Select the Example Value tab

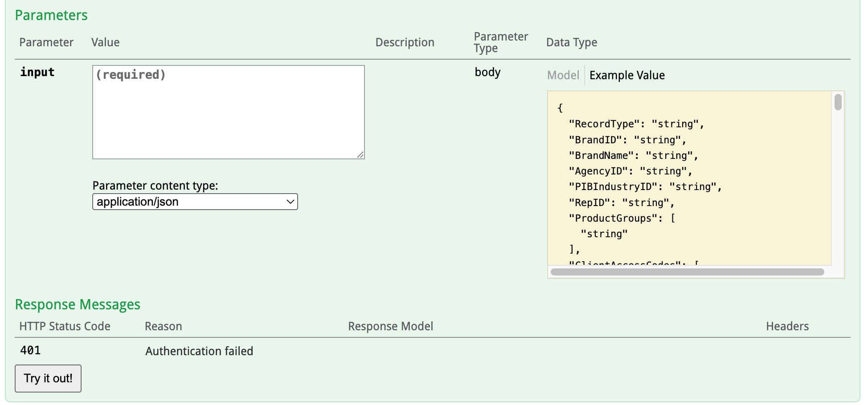coord(626,75)
